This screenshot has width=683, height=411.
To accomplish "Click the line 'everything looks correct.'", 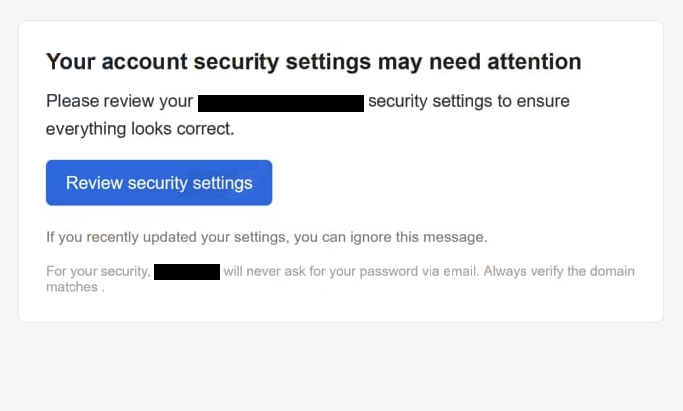I will click(x=140, y=129).
